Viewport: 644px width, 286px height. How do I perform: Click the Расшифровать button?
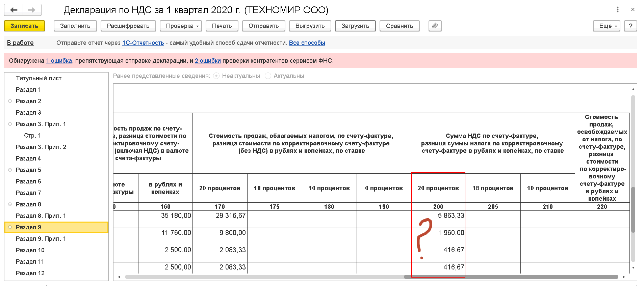pos(128,26)
